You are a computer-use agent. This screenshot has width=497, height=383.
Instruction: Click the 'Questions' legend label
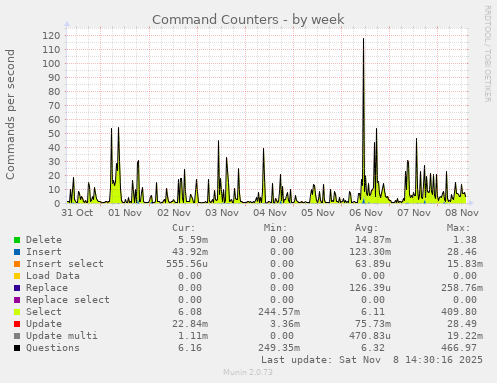[x=53, y=348]
